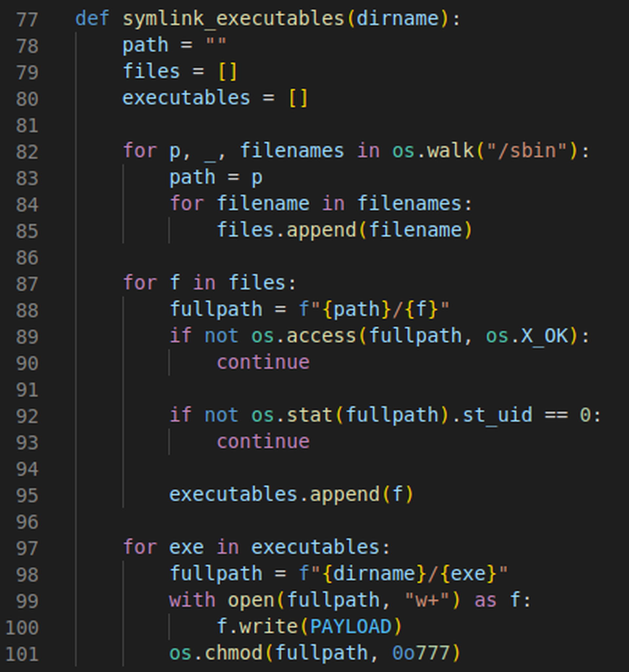Click the second continue keyword on line 93

coord(263,441)
